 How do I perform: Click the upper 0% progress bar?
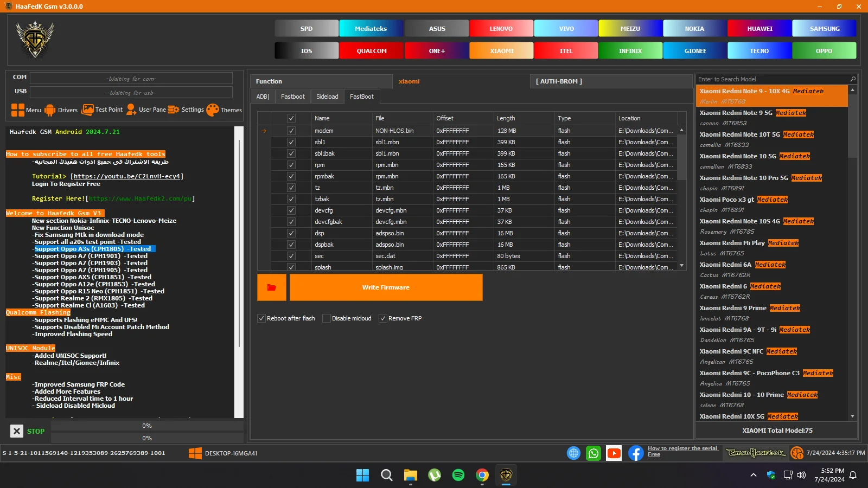147,426
